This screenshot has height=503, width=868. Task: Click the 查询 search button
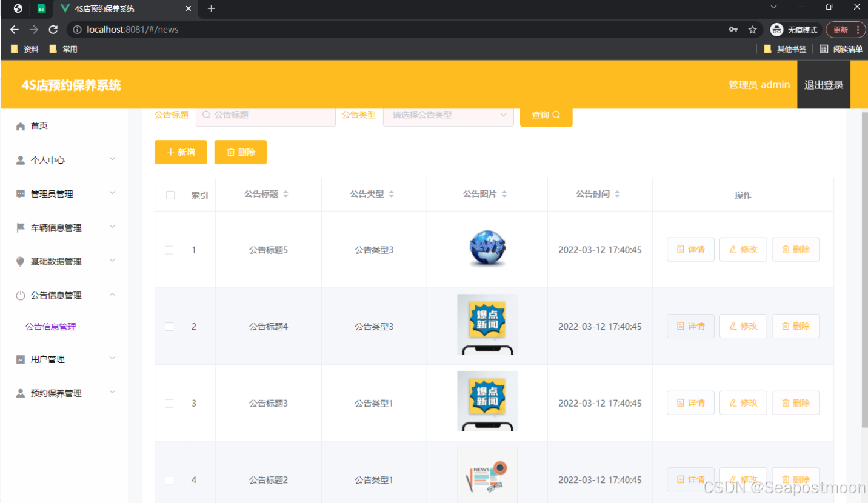point(545,115)
